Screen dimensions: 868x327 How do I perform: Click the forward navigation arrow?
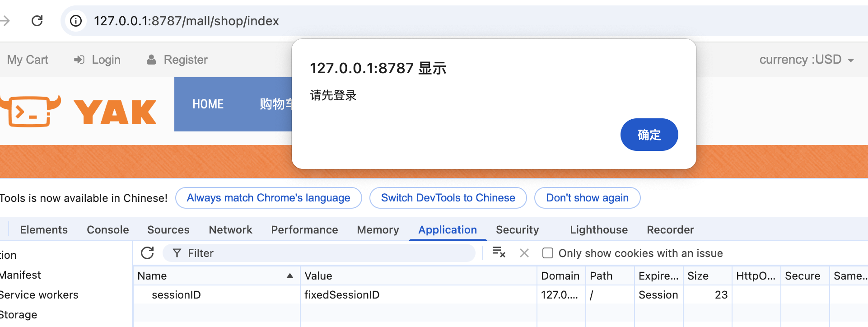(x=5, y=21)
